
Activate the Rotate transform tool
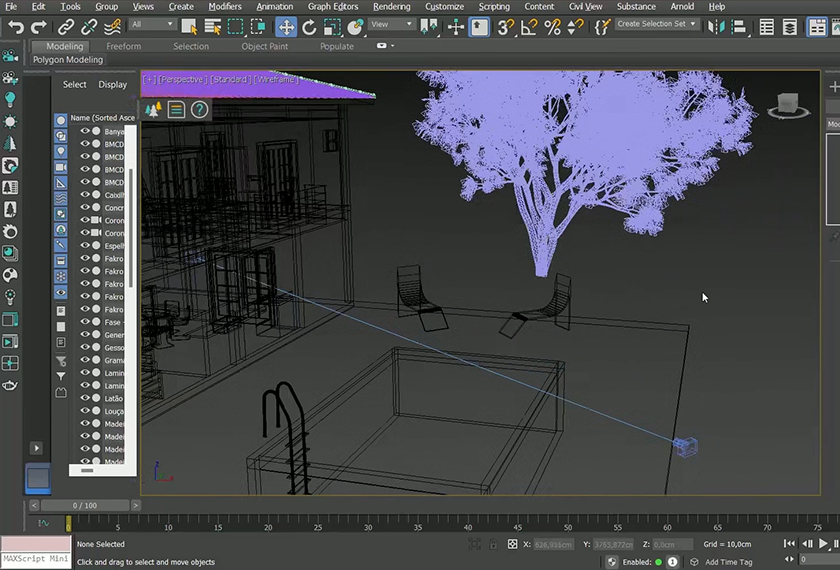click(309, 26)
